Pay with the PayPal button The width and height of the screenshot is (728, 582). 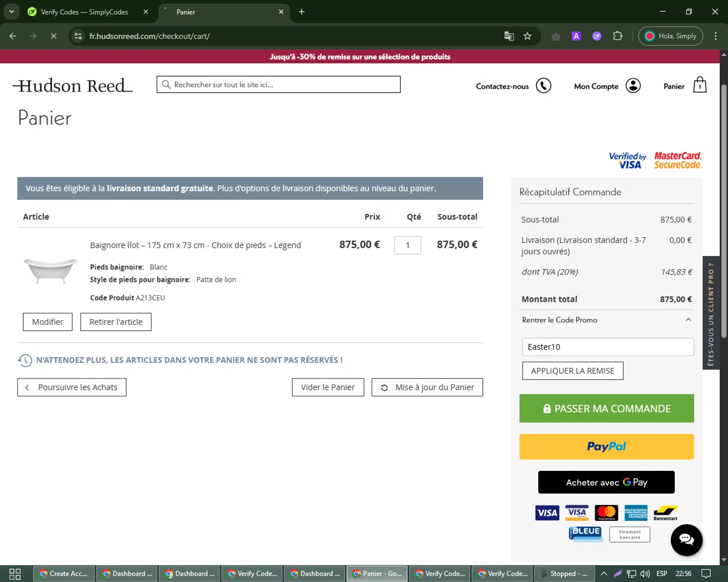pyautogui.click(x=607, y=447)
